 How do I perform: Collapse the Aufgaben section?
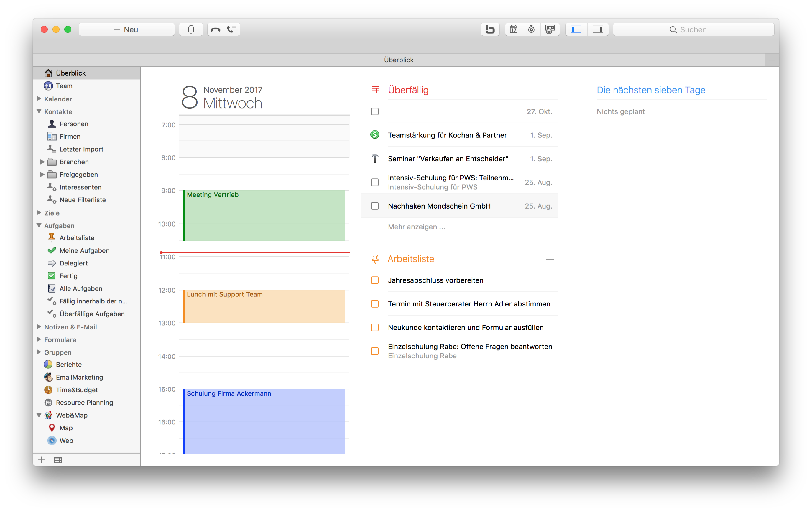(x=39, y=225)
